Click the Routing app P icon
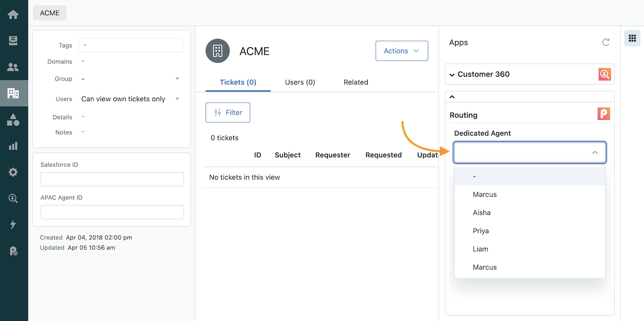The width and height of the screenshot is (644, 321). pos(604,114)
